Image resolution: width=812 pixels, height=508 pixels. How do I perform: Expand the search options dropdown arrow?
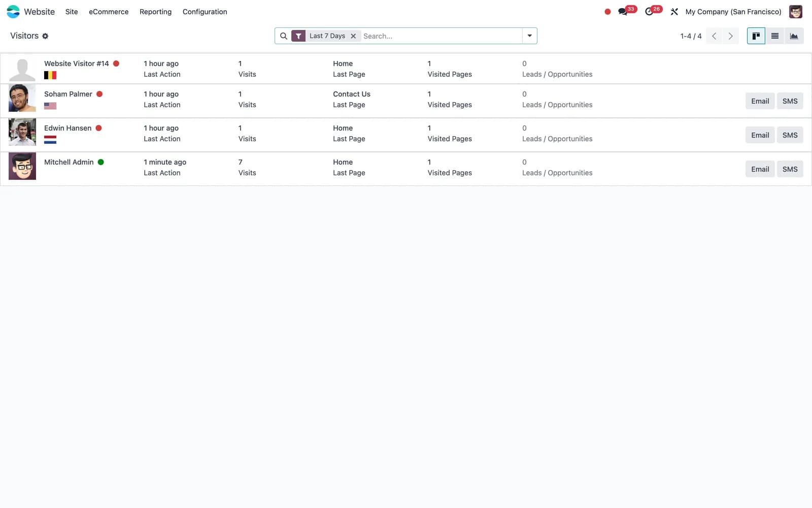coord(529,36)
